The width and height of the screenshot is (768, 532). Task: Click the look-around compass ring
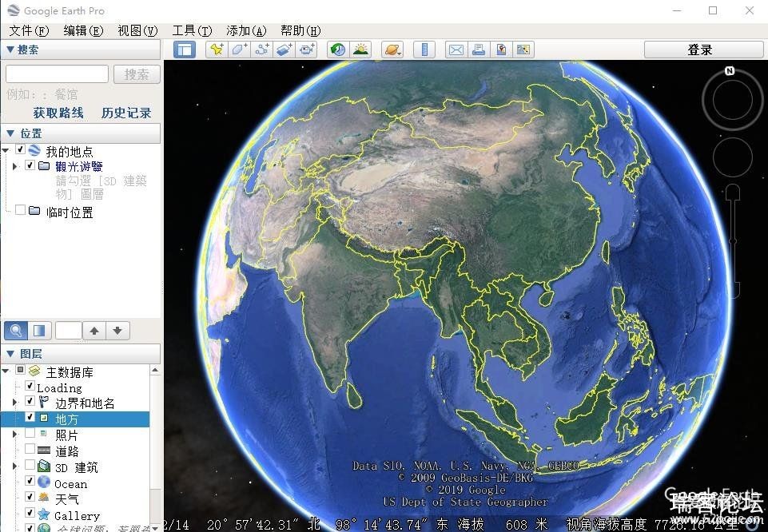[732, 100]
